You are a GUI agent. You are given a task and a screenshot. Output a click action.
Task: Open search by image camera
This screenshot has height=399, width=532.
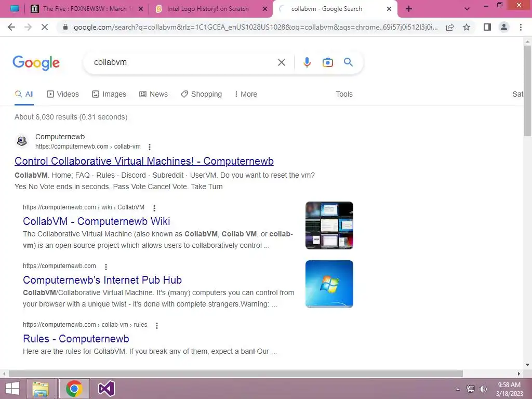(328, 62)
